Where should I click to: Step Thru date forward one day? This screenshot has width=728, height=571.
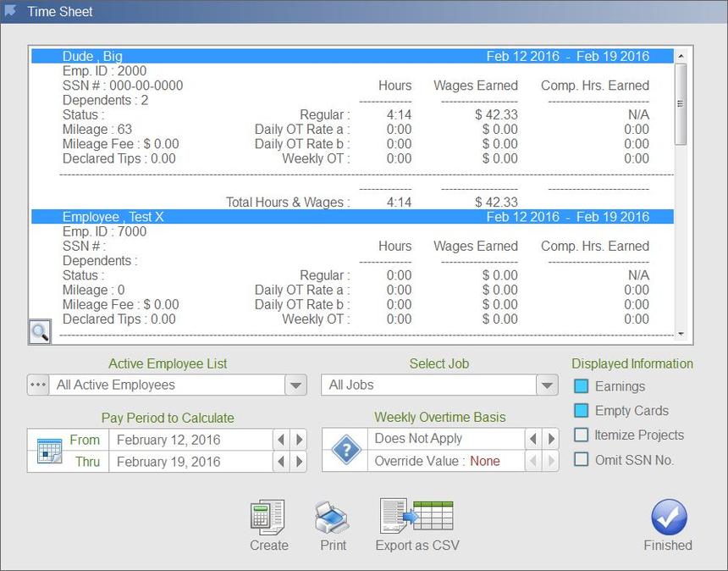[x=299, y=462]
